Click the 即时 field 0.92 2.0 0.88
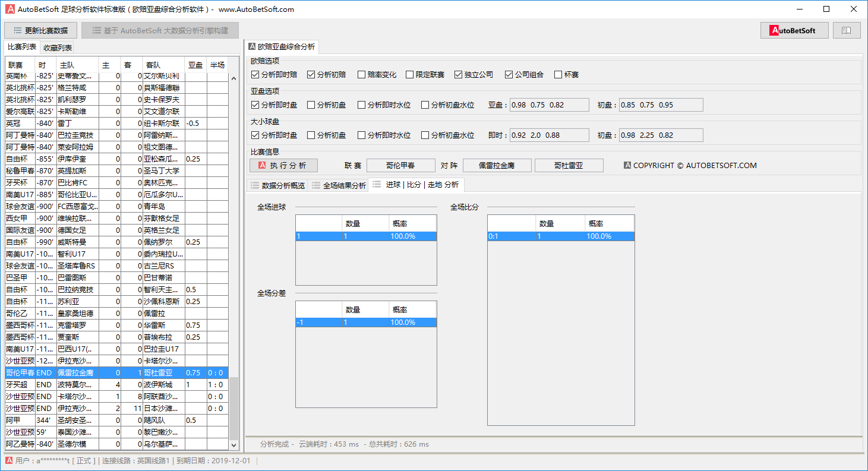Viewport: 868px width, 471px height. point(548,135)
